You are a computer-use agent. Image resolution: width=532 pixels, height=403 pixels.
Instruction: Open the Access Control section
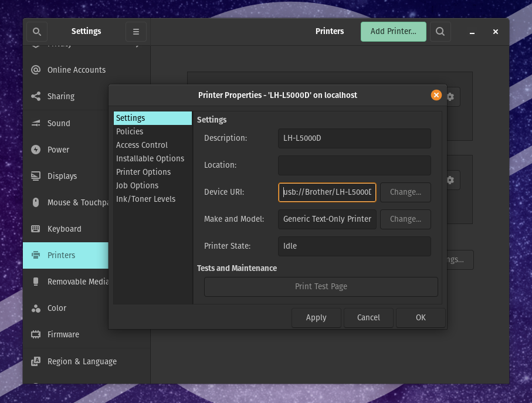coord(142,145)
